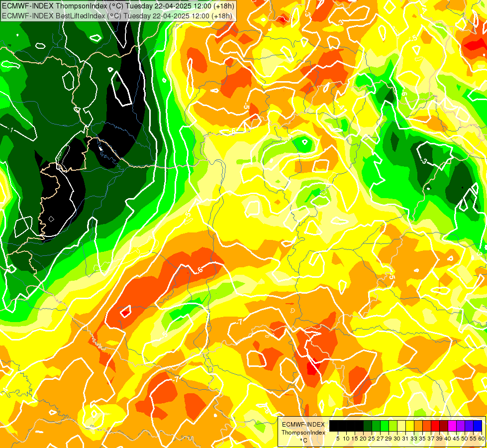Pick the violet 50–55 legend swatch

(x=469, y=426)
